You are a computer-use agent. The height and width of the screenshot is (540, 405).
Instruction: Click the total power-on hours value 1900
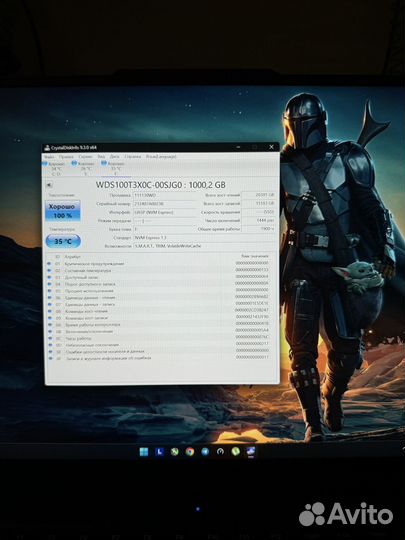tap(259, 229)
